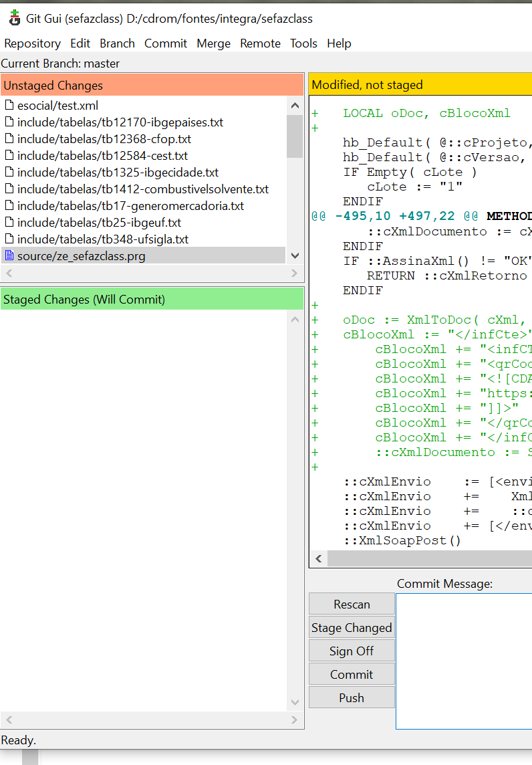
Task: Select include/tabelas/tb348-ufsigla.txt in unstaged list
Action: point(103,239)
